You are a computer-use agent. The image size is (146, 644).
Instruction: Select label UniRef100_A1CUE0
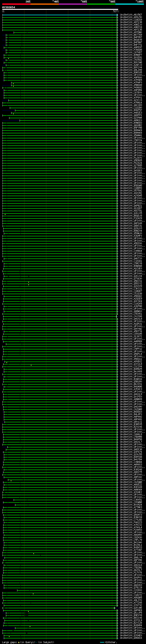coord(131,268)
